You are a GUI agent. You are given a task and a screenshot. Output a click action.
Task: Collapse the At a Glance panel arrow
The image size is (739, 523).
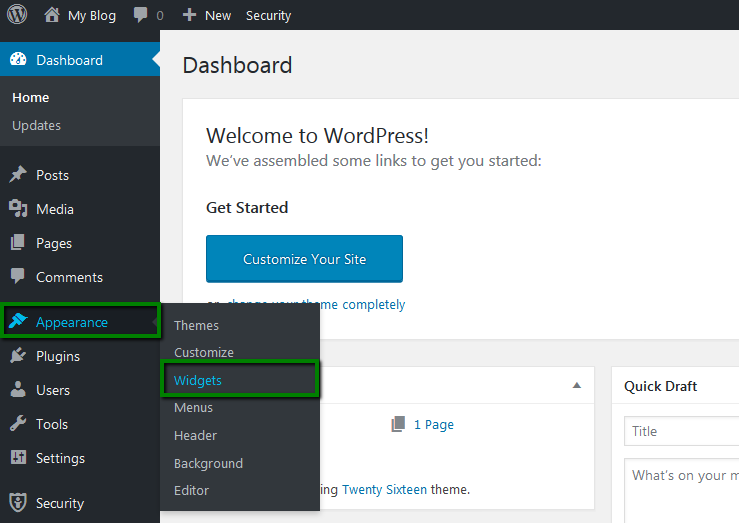(577, 385)
